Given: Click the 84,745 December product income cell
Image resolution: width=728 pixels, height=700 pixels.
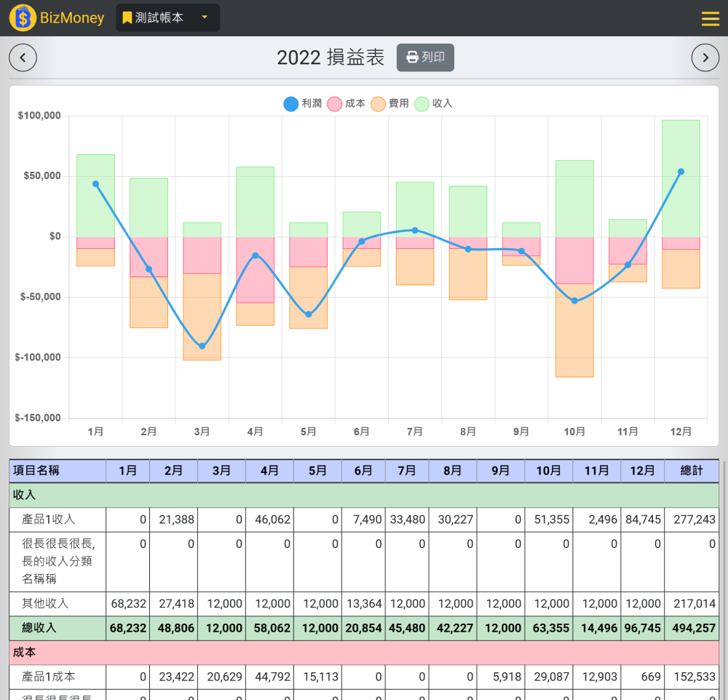Looking at the screenshot, I should coord(643,520).
